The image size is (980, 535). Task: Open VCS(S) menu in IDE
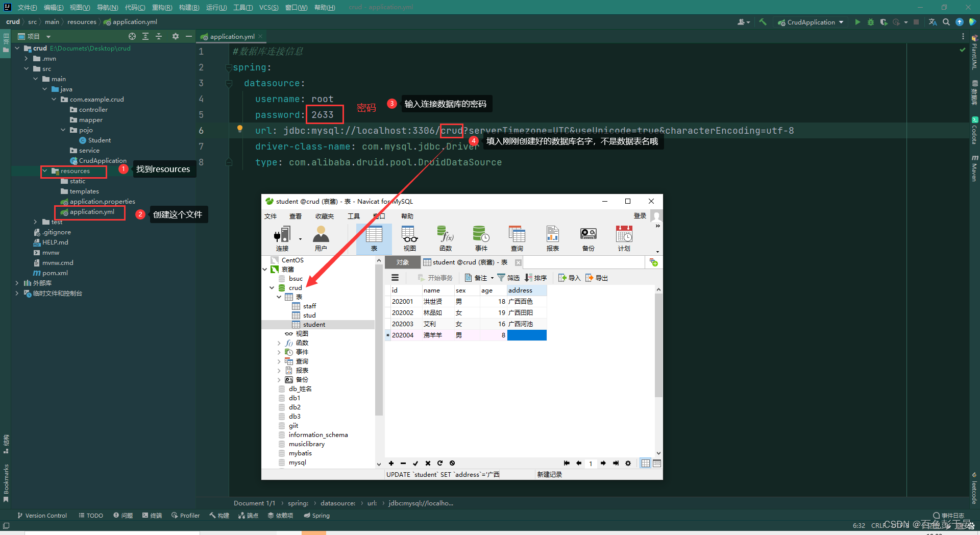tap(268, 7)
